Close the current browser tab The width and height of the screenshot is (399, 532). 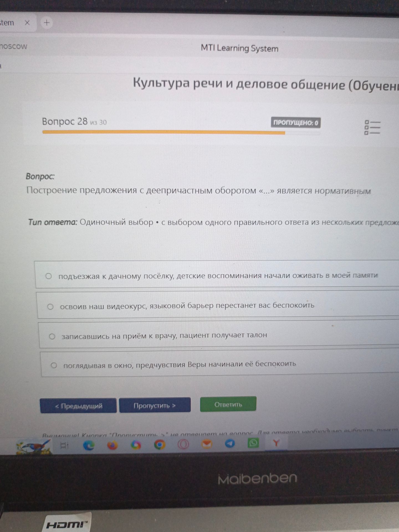point(27,23)
